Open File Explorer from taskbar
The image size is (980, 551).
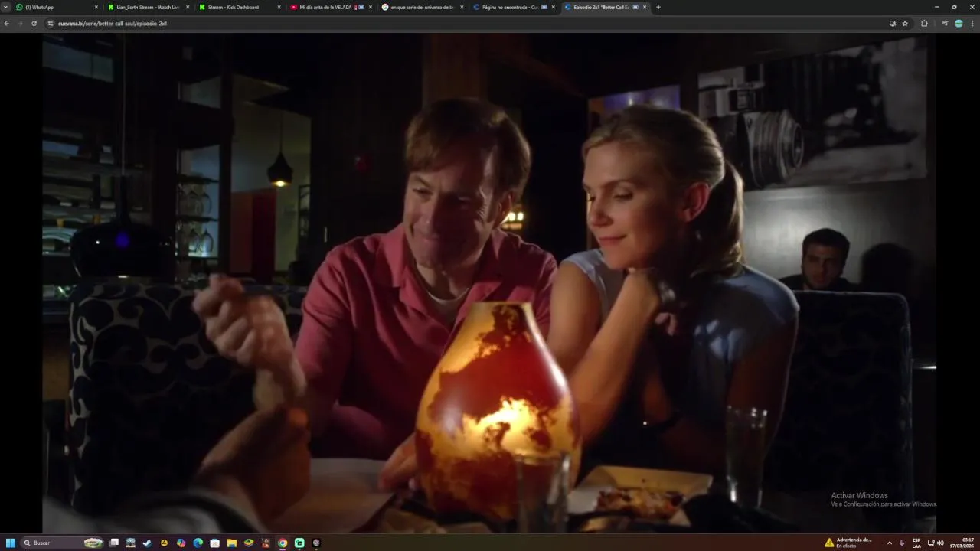[x=231, y=543]
